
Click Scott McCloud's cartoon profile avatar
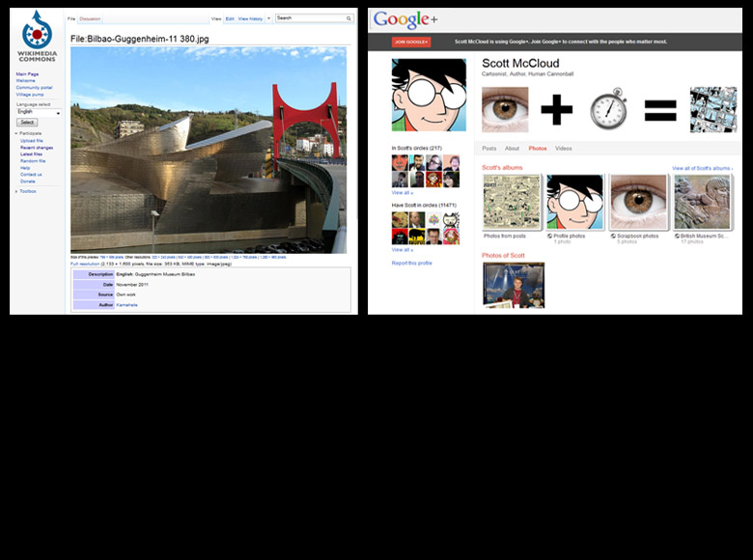tap(428, 95)
